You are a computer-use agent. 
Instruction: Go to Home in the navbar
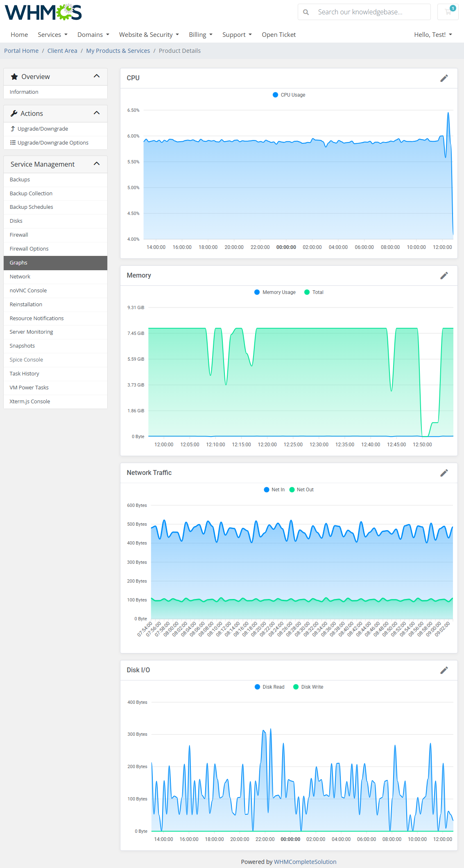[19, 35]
